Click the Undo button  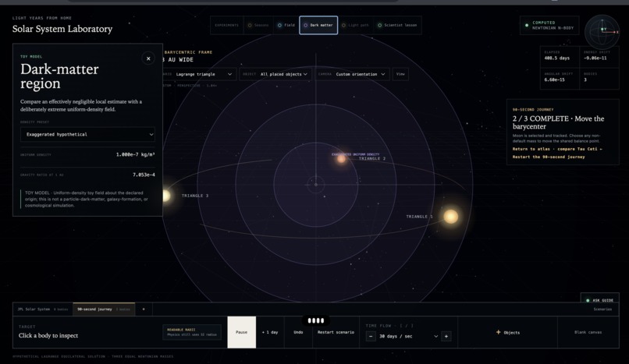coord(298,332)
